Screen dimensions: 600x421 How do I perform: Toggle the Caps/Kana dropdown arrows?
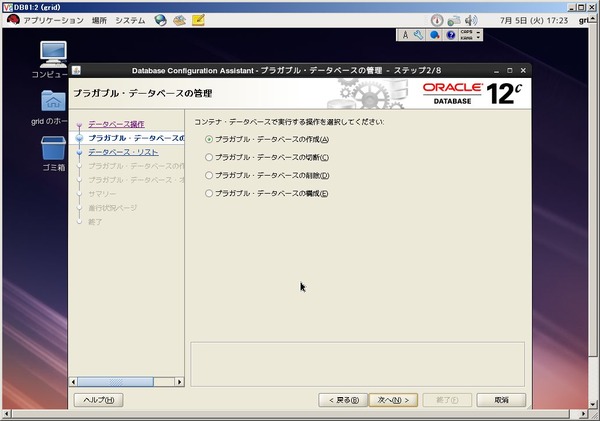pyautogui.click(x=478, y=35)
